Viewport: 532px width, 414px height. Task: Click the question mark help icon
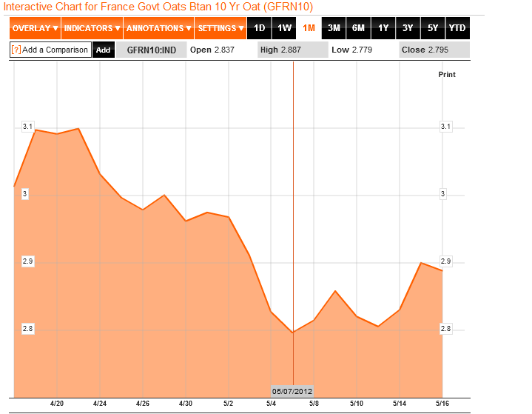pyautogui.click(x=16, y=50)
